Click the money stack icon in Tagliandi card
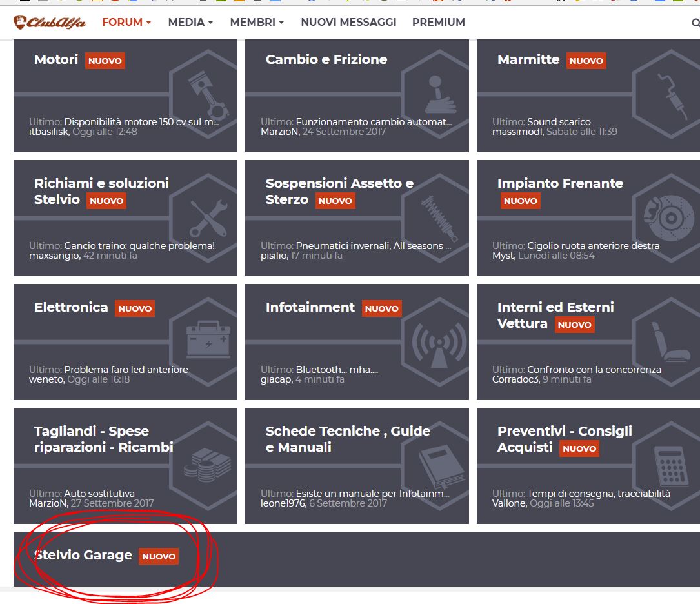The image size is (700, 604). coord(208,465)
